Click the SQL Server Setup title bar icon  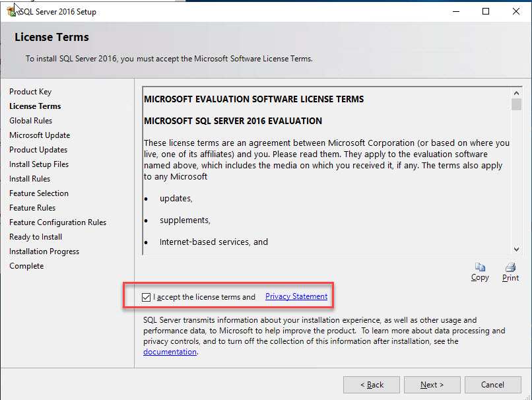pyautogui.click(x=12, y=11)
